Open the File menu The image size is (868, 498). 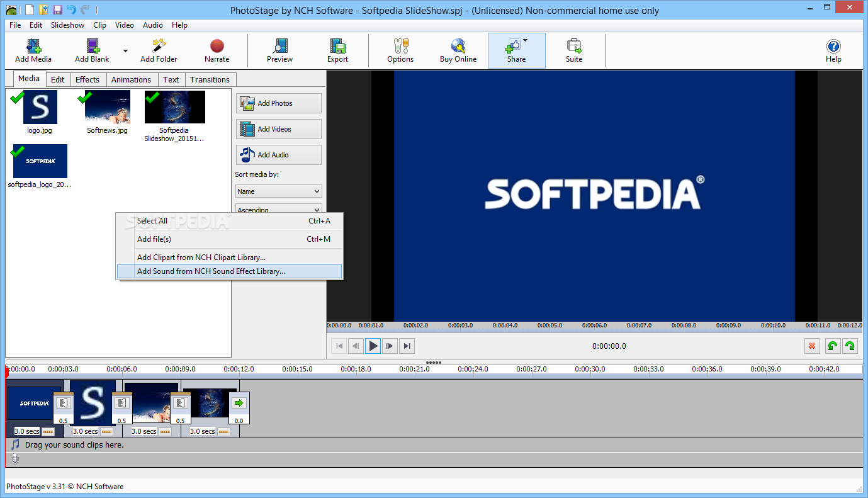pyautogui.click(x=15, y=25)
